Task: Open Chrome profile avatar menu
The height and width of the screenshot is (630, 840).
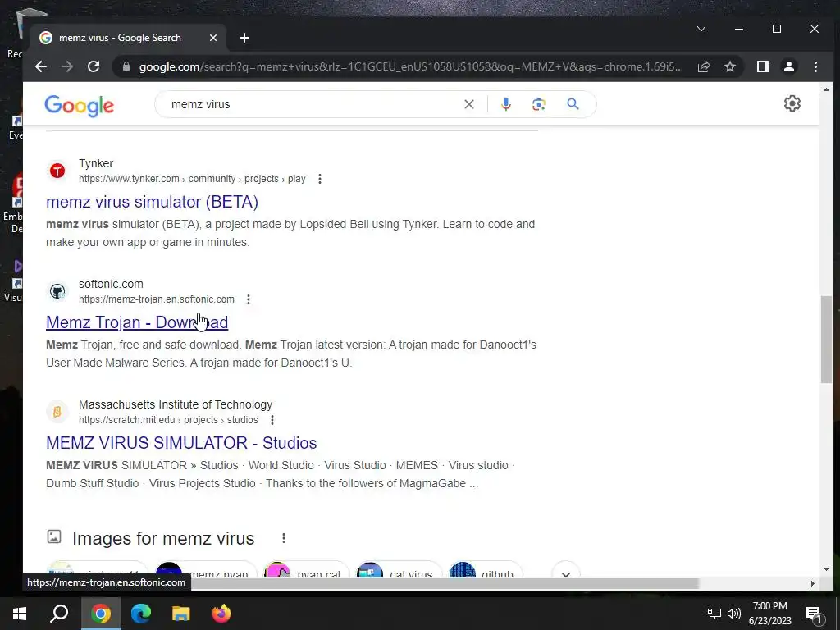Action: (x=789, y=66)
